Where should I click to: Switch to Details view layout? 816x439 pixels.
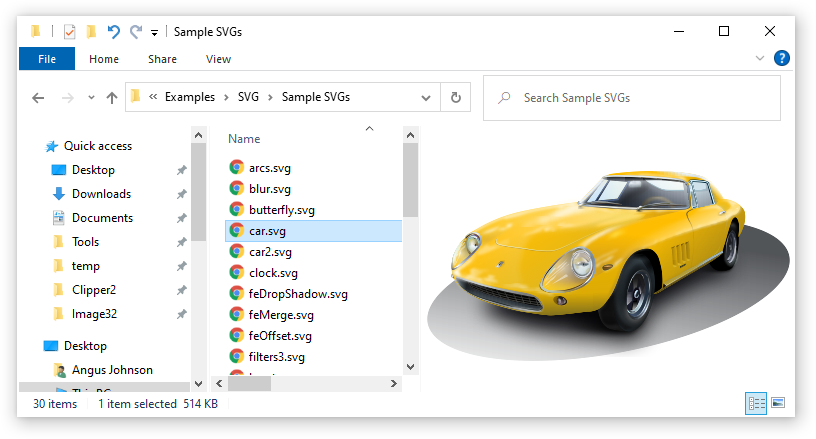[x=756, y=404]
